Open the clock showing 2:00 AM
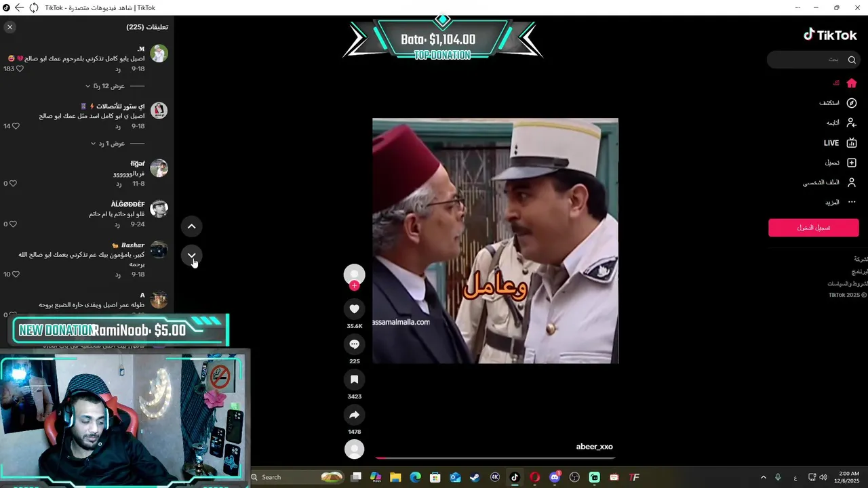The width and height of the screenshot is (868, 488). click(x=849, y=477)
